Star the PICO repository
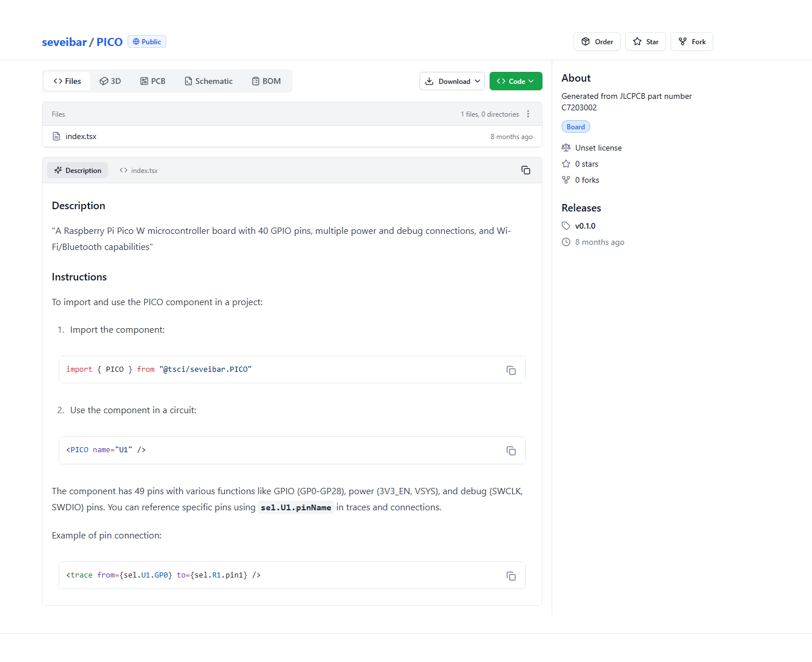The height and width of the screenshot is (662, 812). point(645,41)
